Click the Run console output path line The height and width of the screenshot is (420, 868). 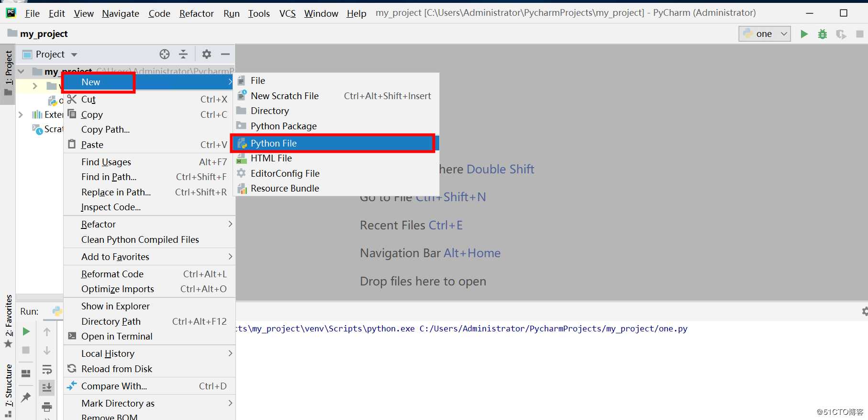pos(462,329)
